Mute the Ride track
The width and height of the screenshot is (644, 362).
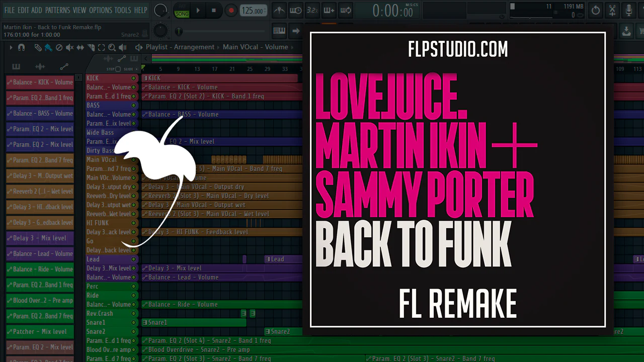(x=134, y=295)
